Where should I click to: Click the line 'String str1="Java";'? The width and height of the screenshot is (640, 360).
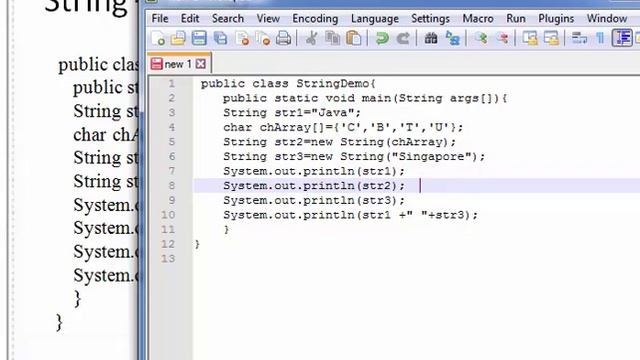point(292,113)
